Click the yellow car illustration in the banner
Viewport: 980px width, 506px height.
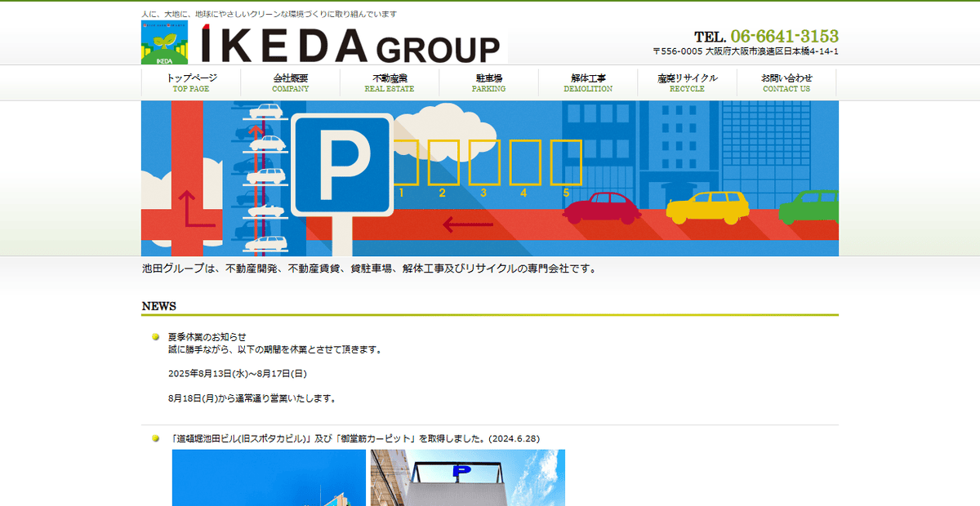[x=706, y=206]
